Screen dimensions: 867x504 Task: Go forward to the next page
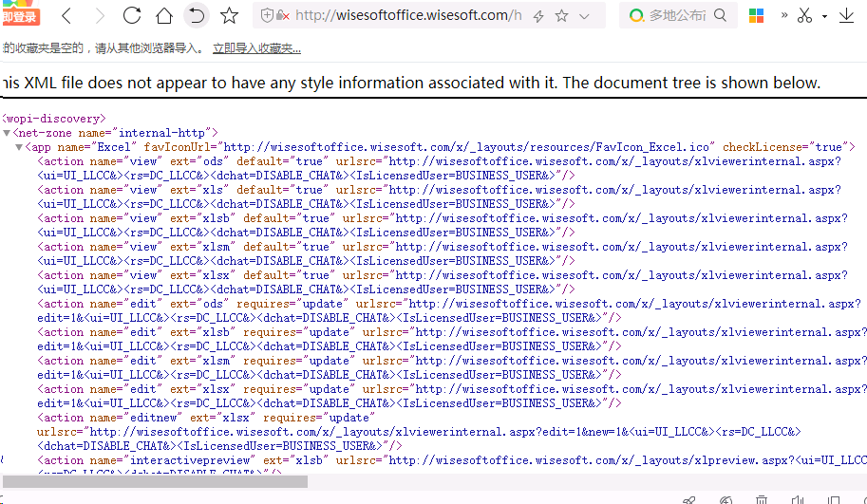(x=100, y=15)
